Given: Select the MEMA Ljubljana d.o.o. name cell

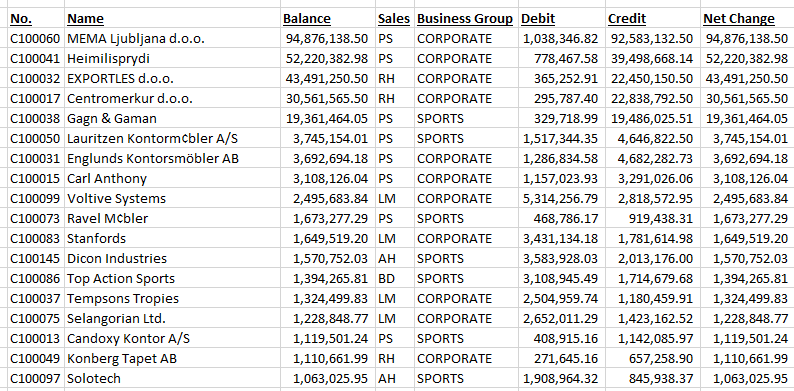Looking at the screenshot, I should coord(172,38).
